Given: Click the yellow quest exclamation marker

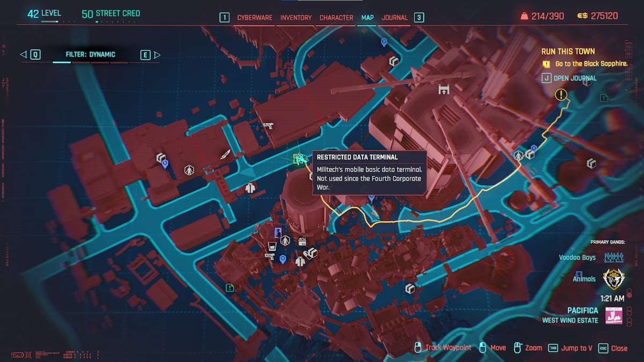Looking at the screenshot, I should point(560,94).
